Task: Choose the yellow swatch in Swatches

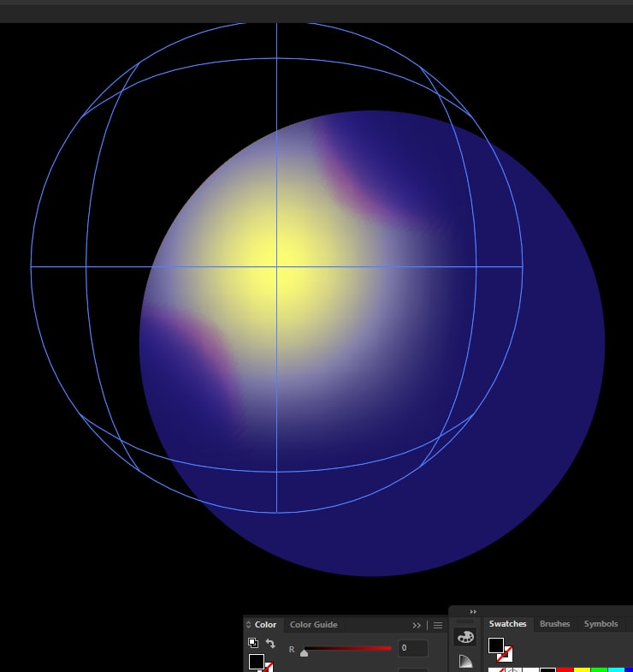Action: (582, 669)
